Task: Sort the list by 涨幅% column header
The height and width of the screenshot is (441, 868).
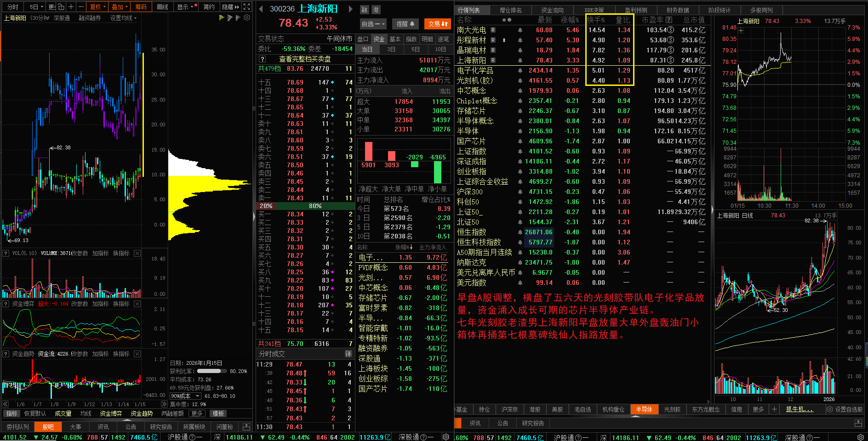Action: 570,20
